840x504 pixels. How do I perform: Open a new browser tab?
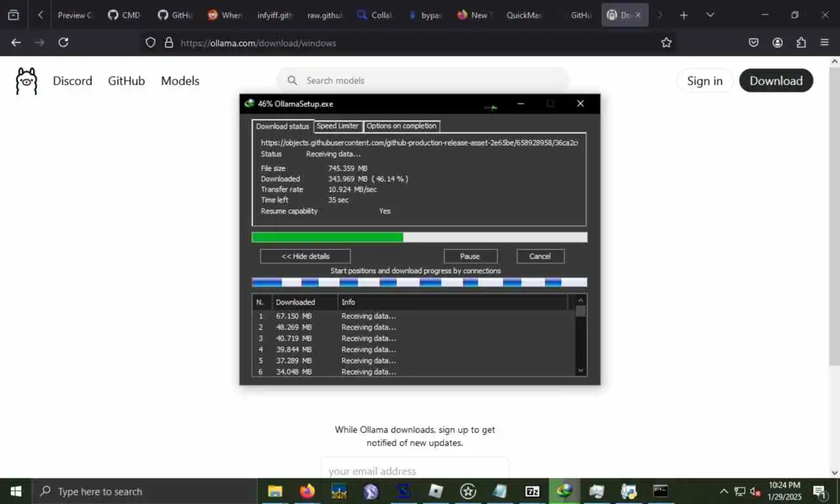pyautogui.click(x=684, y=14)
